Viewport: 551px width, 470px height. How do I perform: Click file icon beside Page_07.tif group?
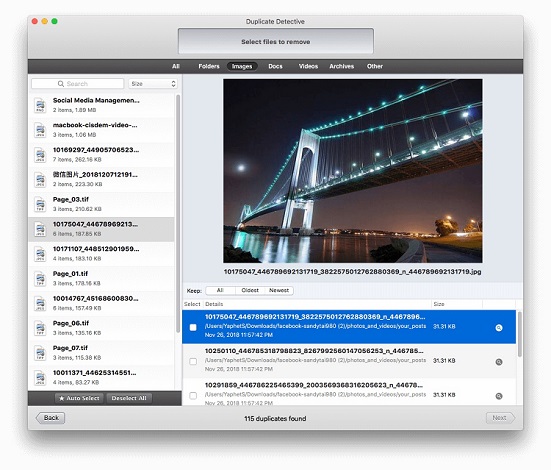pyautogui.click(x=40, y=353)
